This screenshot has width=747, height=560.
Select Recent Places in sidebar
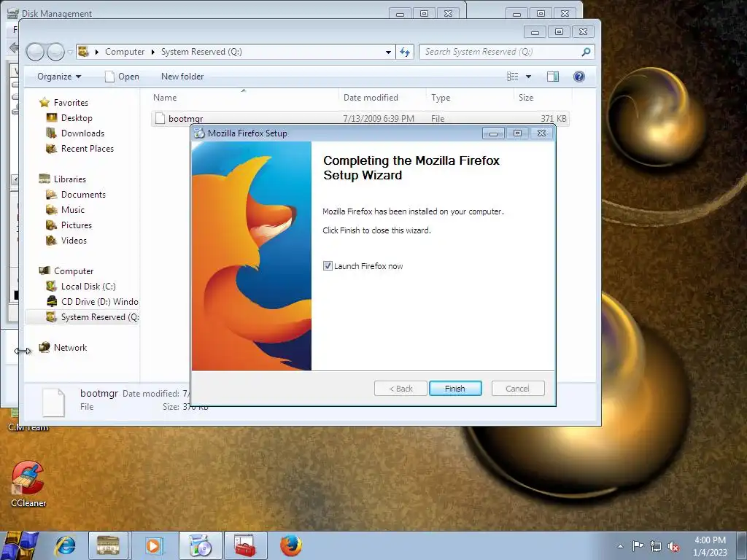[x=88, y=149]
